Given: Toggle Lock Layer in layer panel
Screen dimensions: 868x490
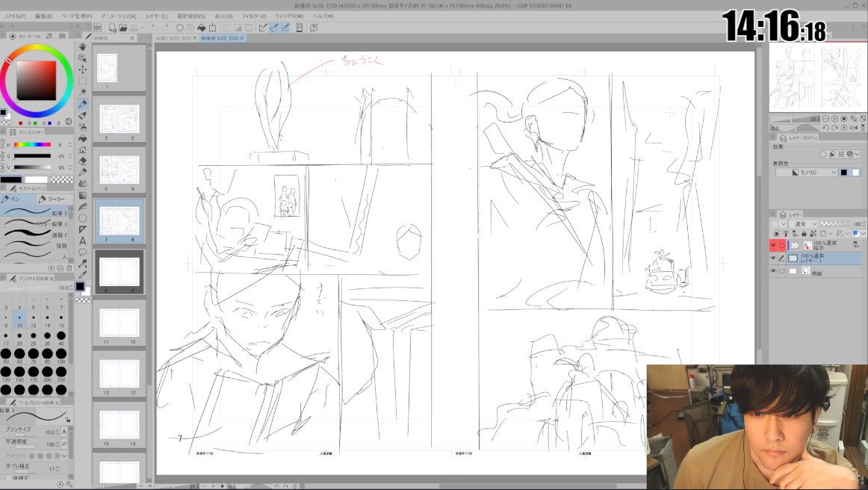Looking at the screenshot, I should coord(804,234).
